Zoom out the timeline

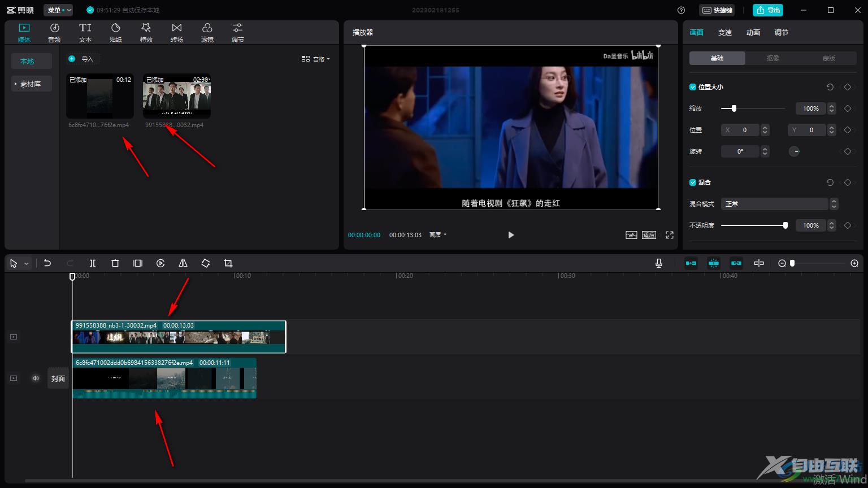[782, 263]
